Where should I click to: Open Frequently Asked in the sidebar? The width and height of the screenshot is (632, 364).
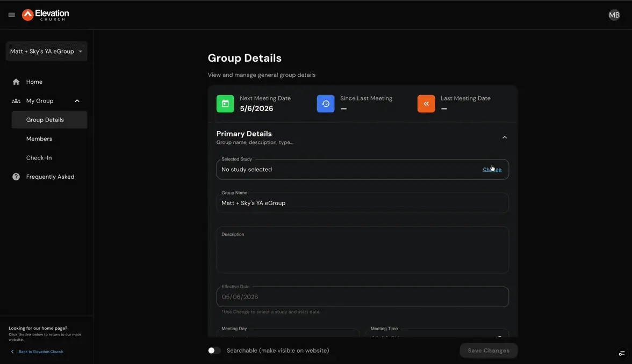(x=49, y=177)
